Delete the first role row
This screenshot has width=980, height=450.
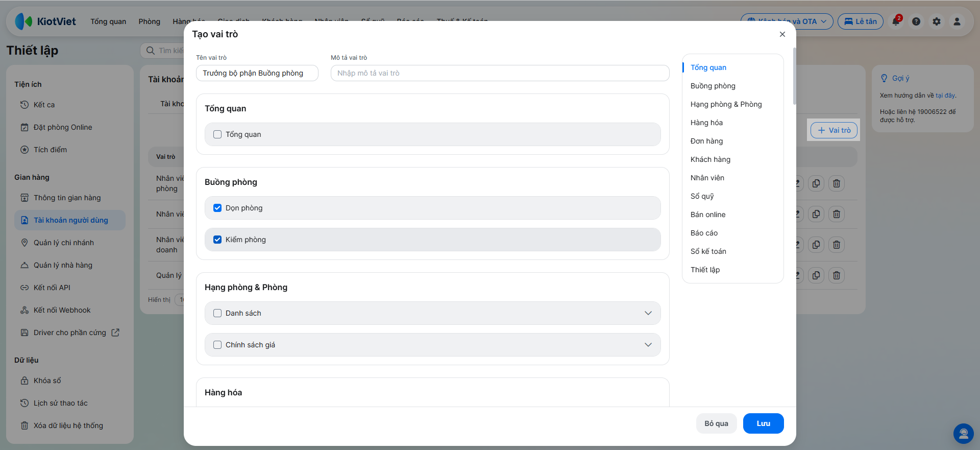(837, 183)
